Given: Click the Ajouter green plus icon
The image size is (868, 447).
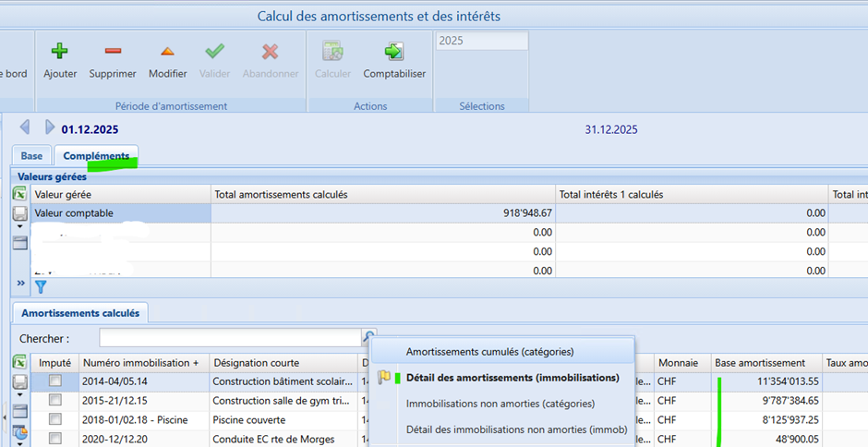Looking at the screenshot, I should pyautogui.click(x=60, y=52).
